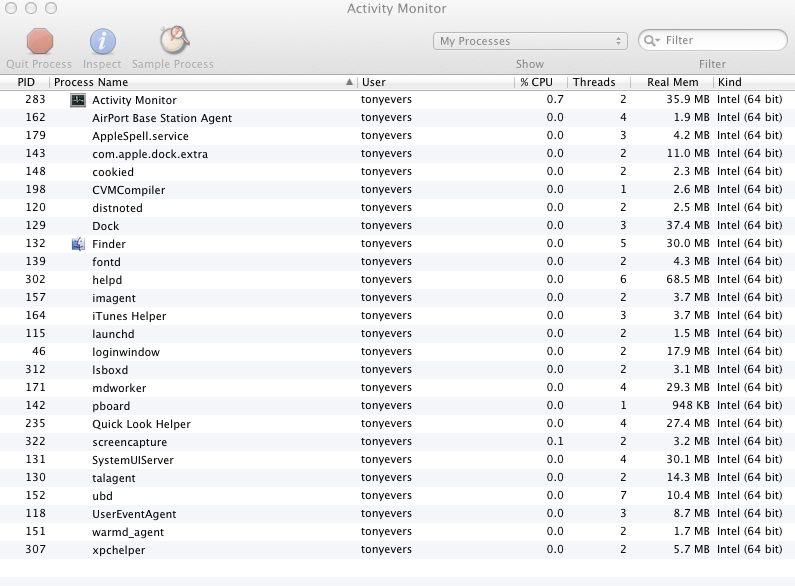Select com.apple.dock.extra process
The image size is (795, 586).
(x=398, y=154)
